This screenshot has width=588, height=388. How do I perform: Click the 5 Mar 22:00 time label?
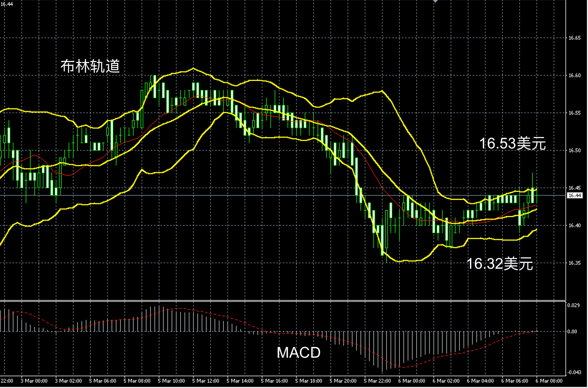pos(377,381)
